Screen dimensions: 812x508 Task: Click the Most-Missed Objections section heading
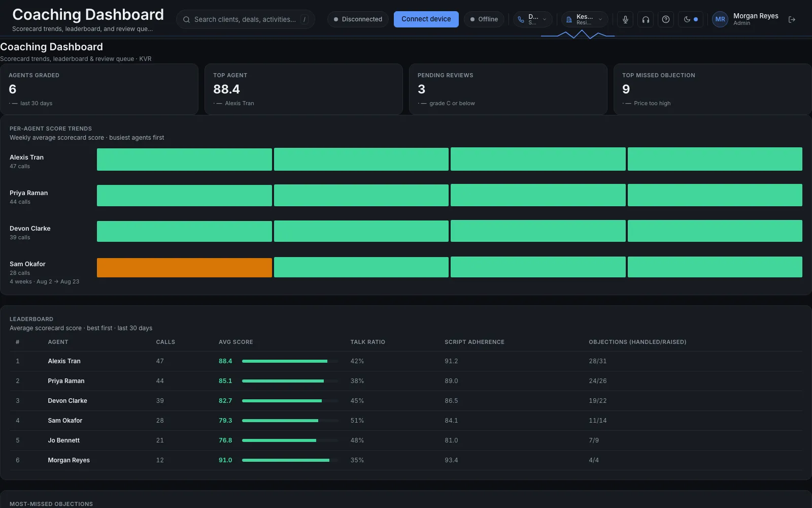[x=51, y=504]
